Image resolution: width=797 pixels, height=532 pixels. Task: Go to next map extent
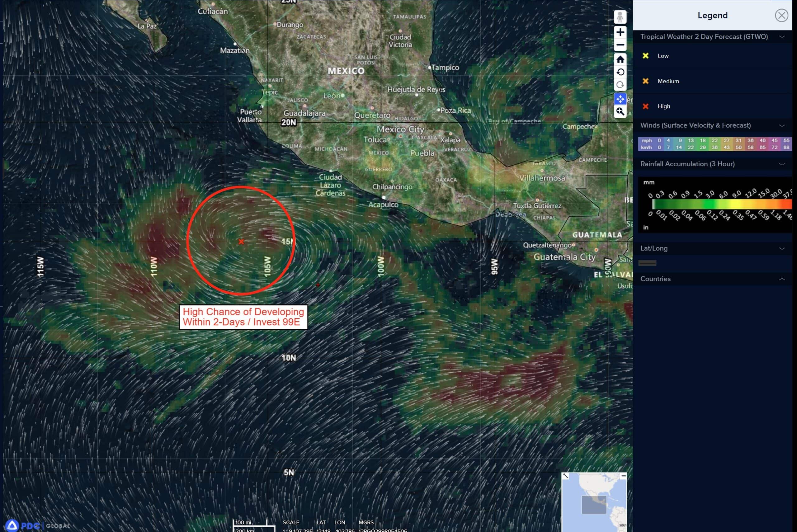(x=620, y=85)
